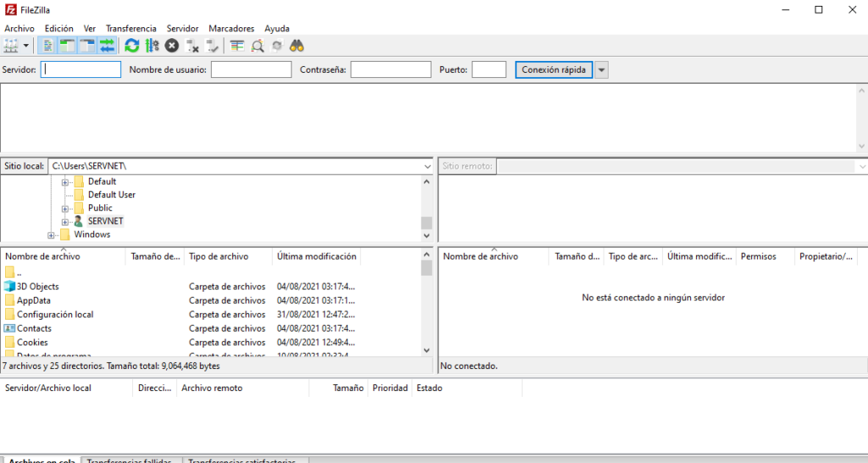Click the filename filters magnifier icon

pos(257,45)
